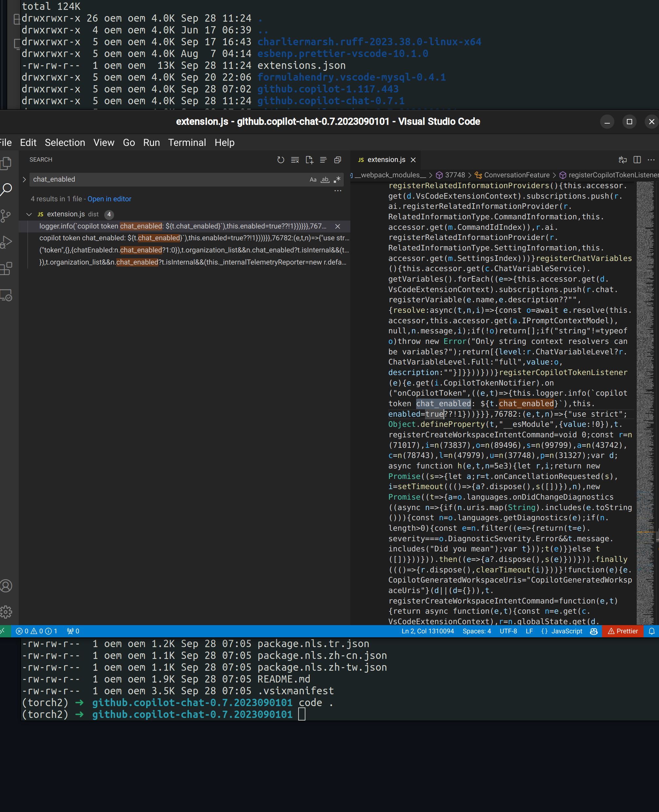
Task: Toggle Match Whole Word option
Action: coord(325,180)
